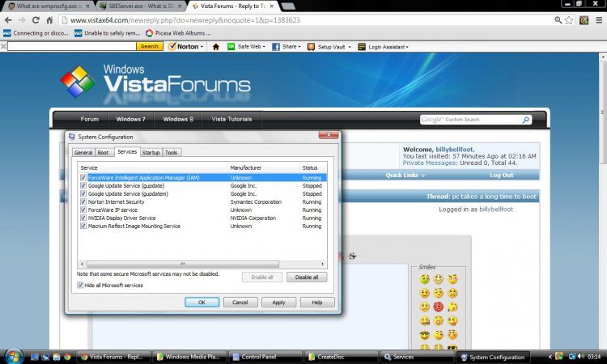Click the services list horizontal scrollbar
Screen dimensions: 607x364
pos(183,264)
